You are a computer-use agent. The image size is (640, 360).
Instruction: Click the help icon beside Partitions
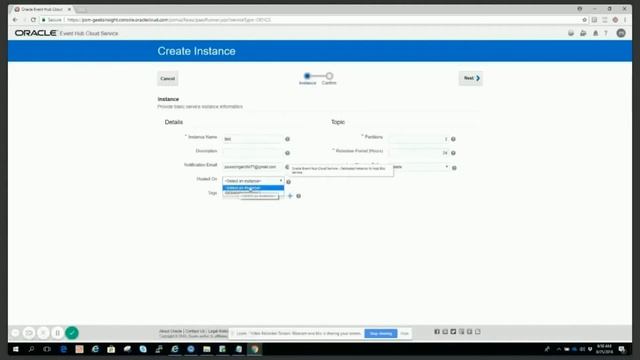pyautogui.click(x=453, y=139)
